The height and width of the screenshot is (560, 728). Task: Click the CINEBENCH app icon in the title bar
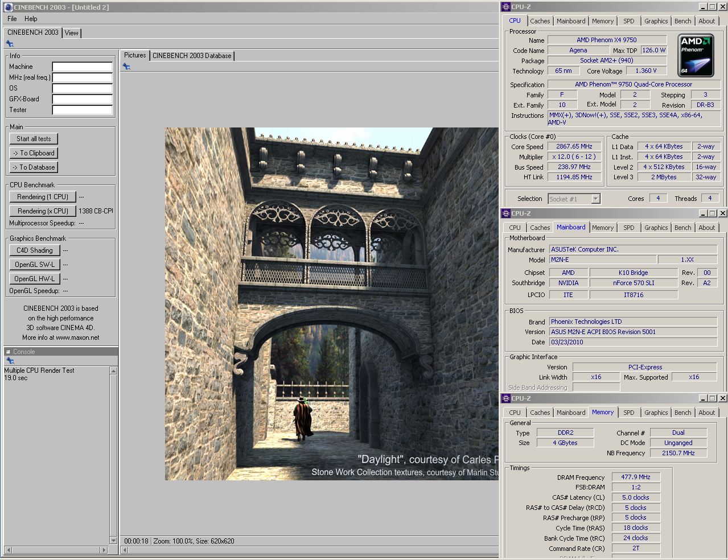8,7
